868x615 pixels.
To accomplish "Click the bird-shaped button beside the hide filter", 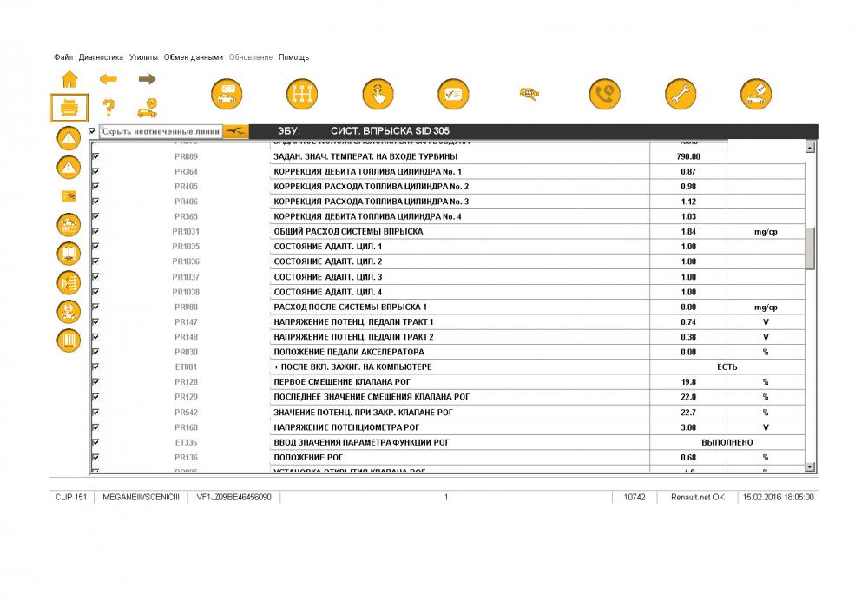I will tap(236, 131).
